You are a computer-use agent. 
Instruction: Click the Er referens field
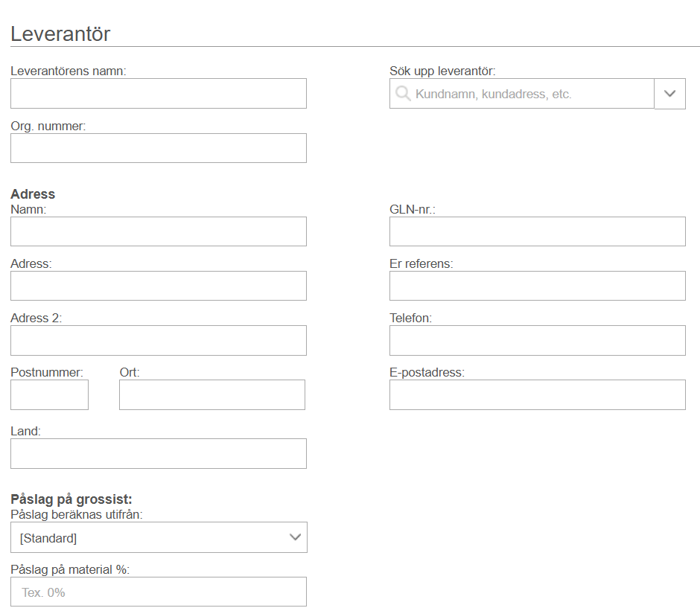pos(537,286)
